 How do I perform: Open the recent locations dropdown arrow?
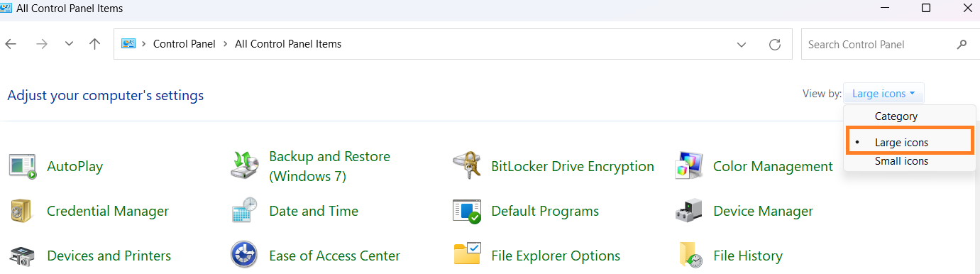[x=69, y=44]
